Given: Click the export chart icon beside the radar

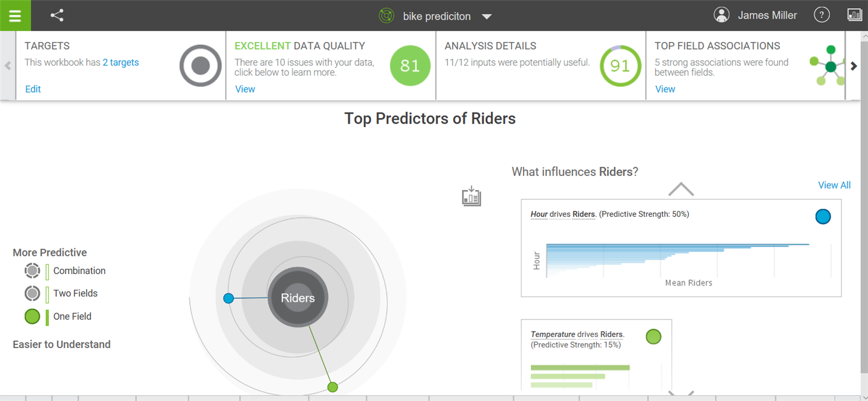Looking at the screenshot, I should click(471, 196).
